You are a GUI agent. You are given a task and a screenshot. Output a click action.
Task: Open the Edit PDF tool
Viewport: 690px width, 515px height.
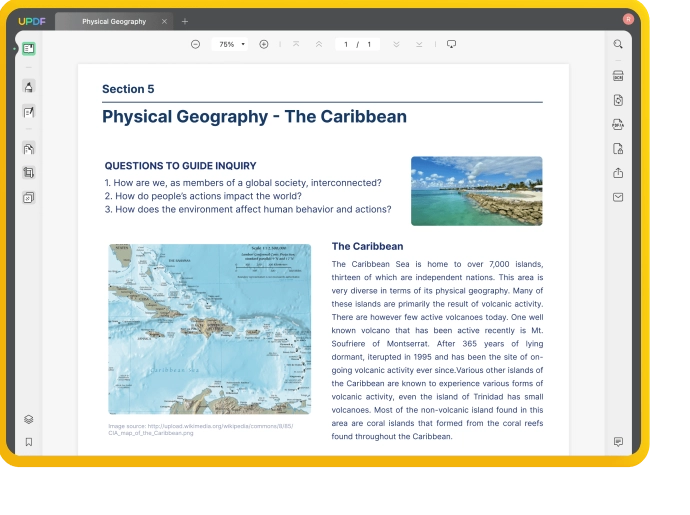[x=29, y=112]
